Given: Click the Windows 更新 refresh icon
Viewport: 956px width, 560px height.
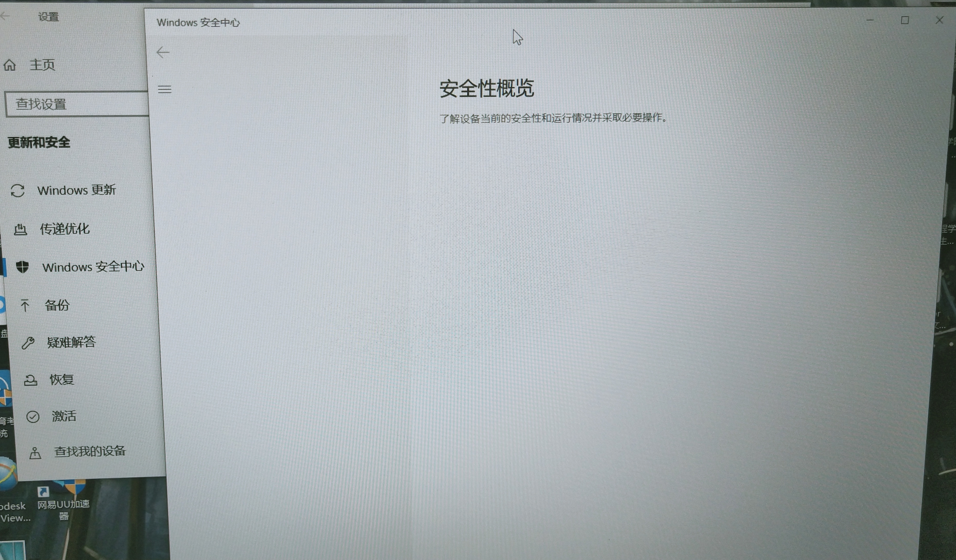Looking at the screenshot, I should pyautogui.click(x=18, y=190).
